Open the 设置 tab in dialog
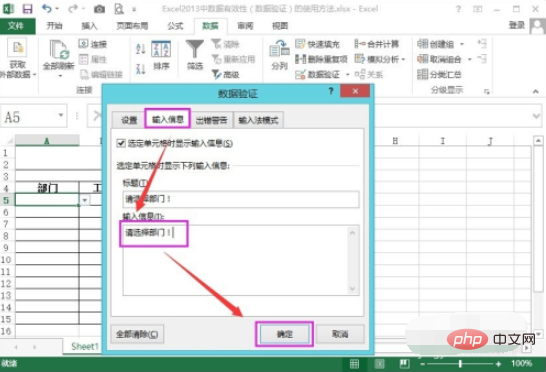Screen dimensions: 546x372 [128, 120]
